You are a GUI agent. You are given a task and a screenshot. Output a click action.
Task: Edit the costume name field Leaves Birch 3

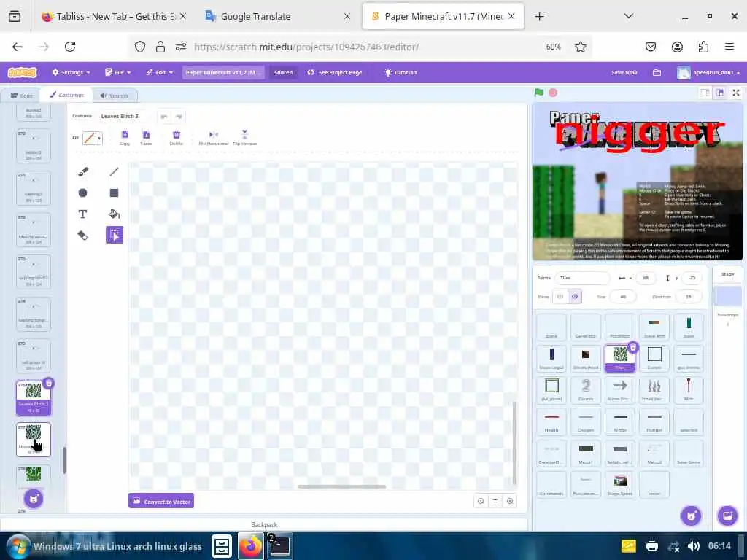pyautogui.click(x=123, y=116)
